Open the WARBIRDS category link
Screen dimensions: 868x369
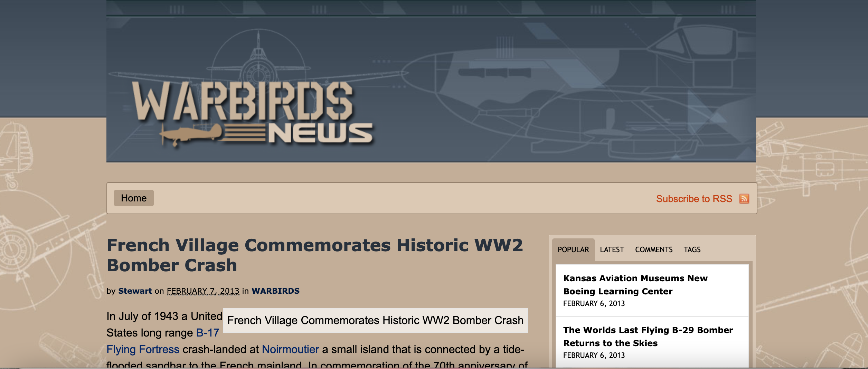pos(276,291)
